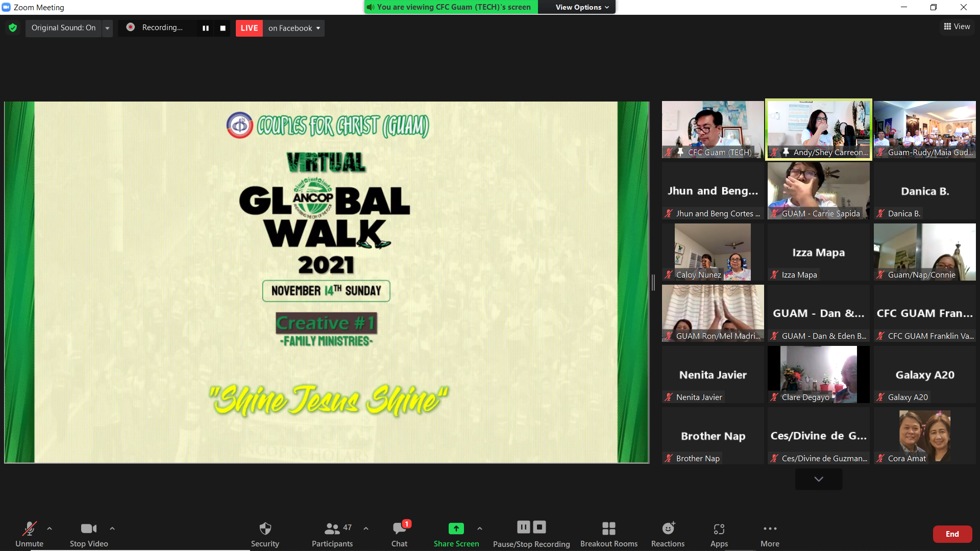Click the pin icon on Andy/Shey Carreon tile

(x=786, y=152)
